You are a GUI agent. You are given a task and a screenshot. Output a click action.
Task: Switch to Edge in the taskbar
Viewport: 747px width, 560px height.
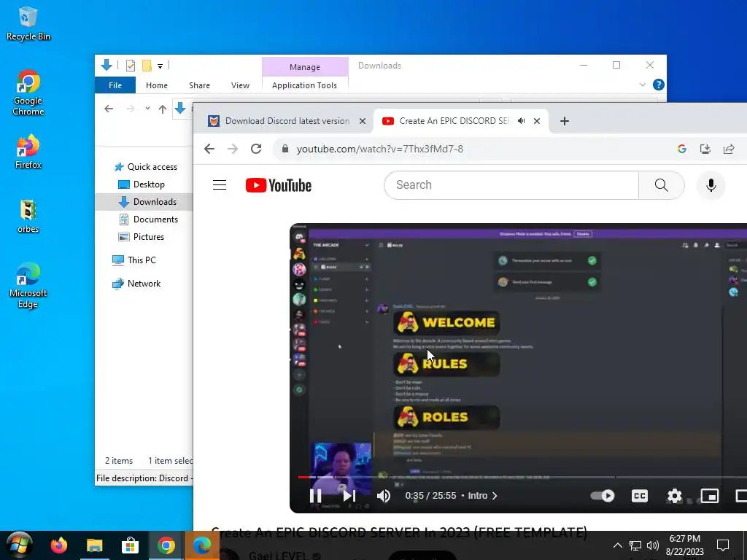pos(201,545)
